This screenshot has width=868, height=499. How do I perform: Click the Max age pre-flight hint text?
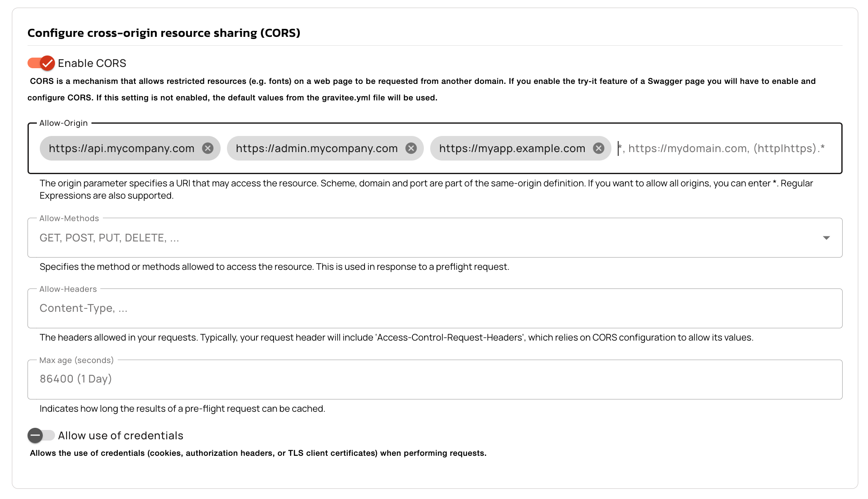coord(182,409)
